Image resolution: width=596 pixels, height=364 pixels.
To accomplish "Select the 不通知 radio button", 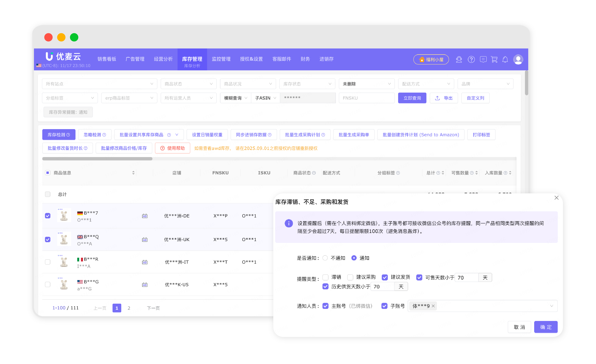I will (x=325, y=258).
